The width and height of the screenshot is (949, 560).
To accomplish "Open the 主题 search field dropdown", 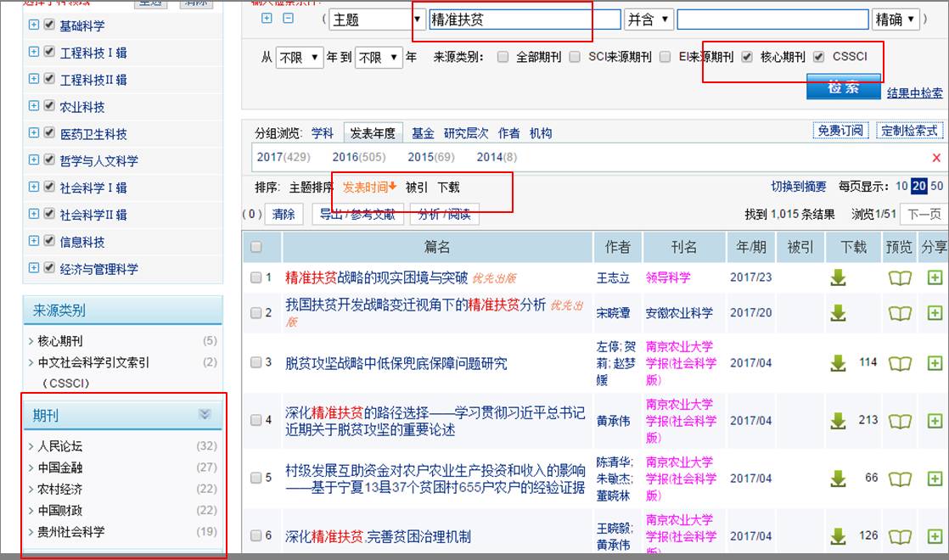I will 376,20.
